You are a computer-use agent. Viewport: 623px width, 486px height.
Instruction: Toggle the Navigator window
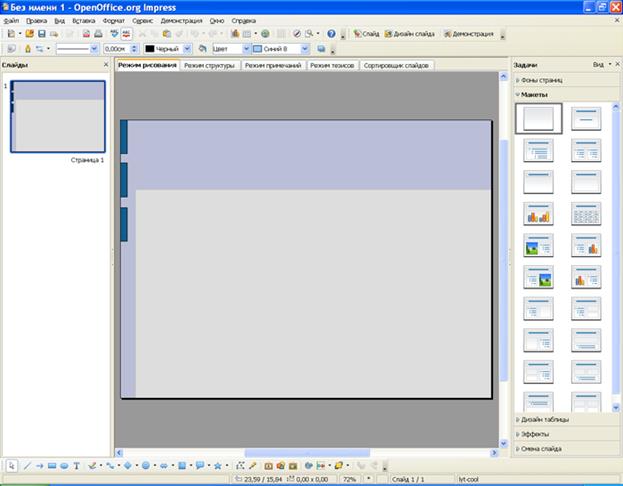point(296,34)
